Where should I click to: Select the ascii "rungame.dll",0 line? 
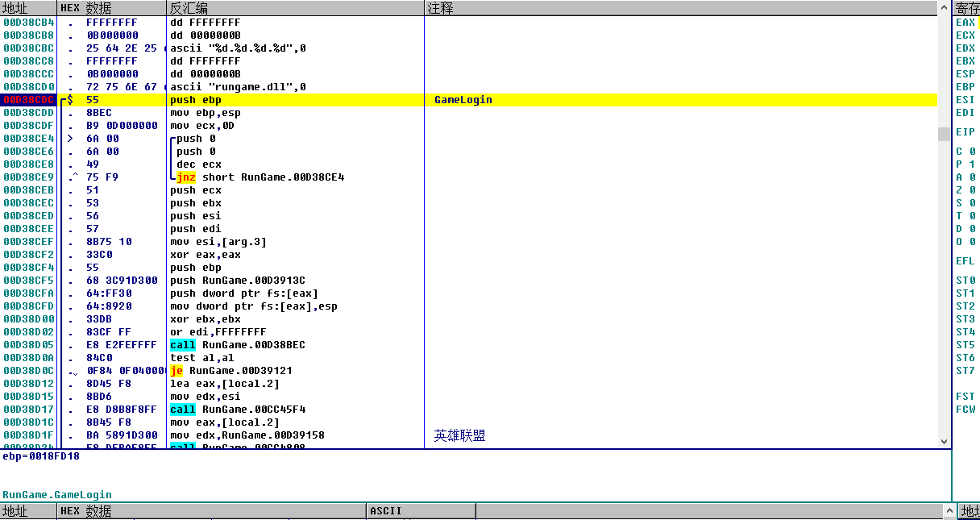(x=238, y=87)
